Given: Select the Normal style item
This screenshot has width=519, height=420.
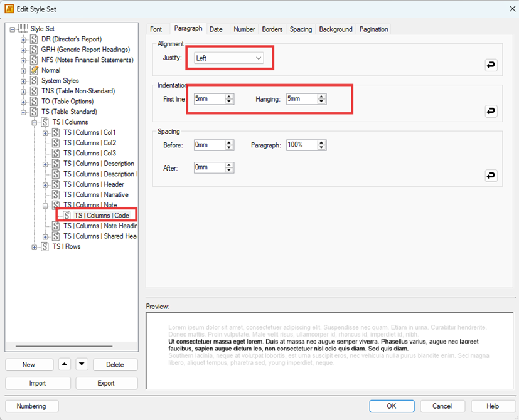Looking at the screenshot, I should point(51,70).
